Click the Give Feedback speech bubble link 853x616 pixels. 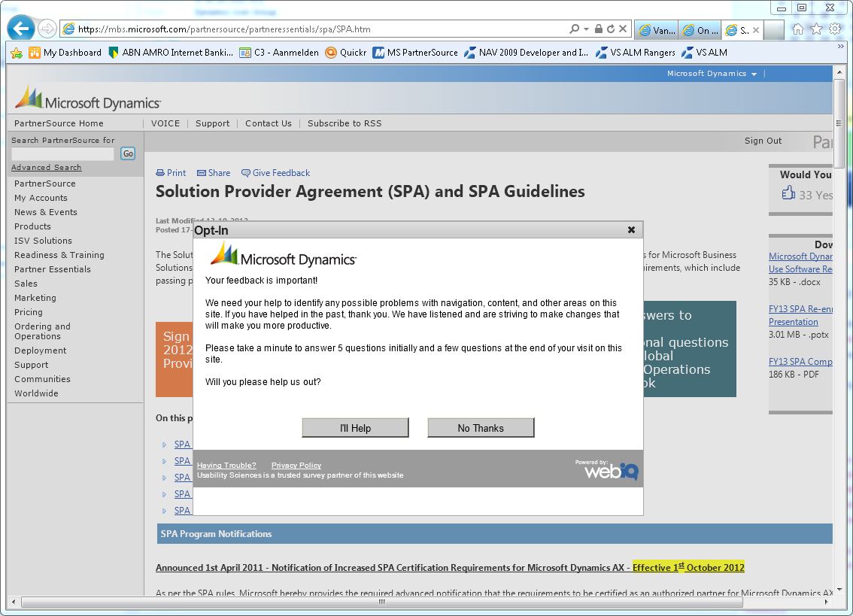tap(275, 173)
